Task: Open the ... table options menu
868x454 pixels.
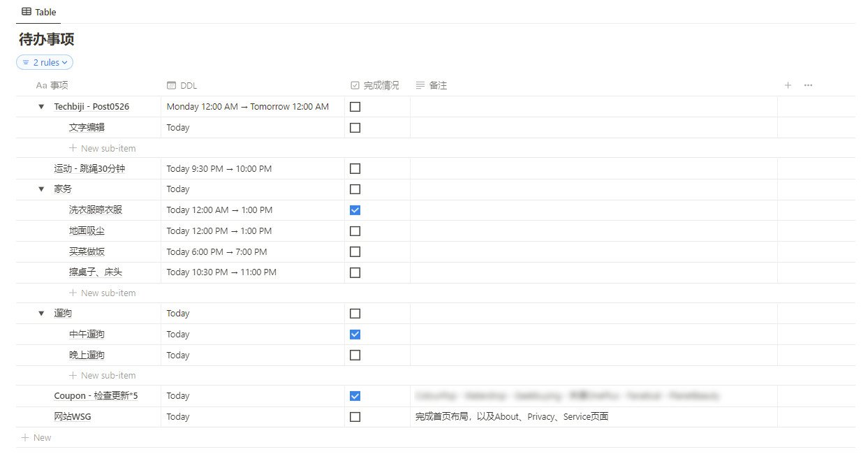Action: click(808, 85)
